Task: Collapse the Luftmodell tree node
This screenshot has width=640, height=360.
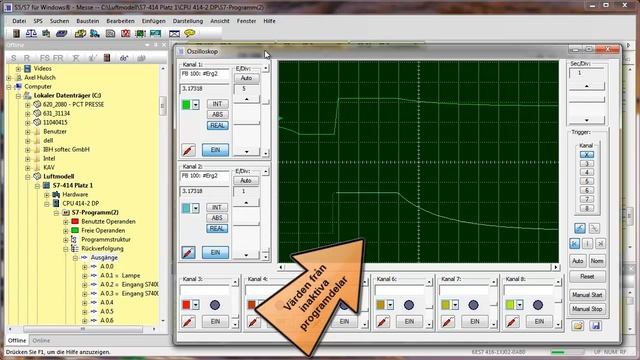Action: (x=28, y=177)
